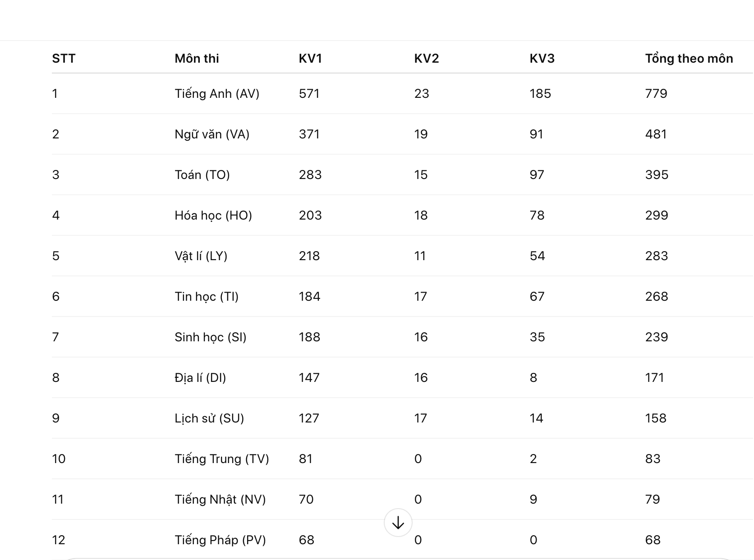Click total value 779 for Tiếng Anh
The width and height of the screenshot is (754, 560).
pyautogui.click(x=656, y=94)
